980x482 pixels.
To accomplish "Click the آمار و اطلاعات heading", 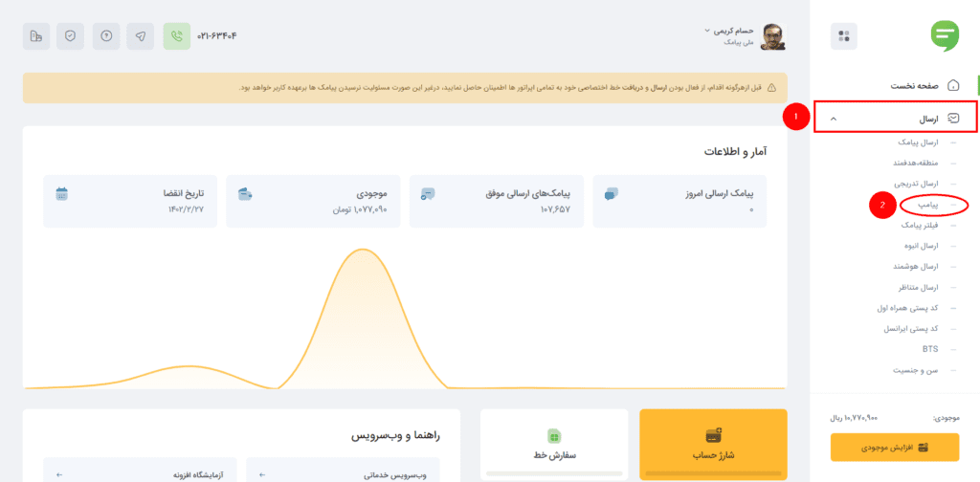I will coord(735,151).
